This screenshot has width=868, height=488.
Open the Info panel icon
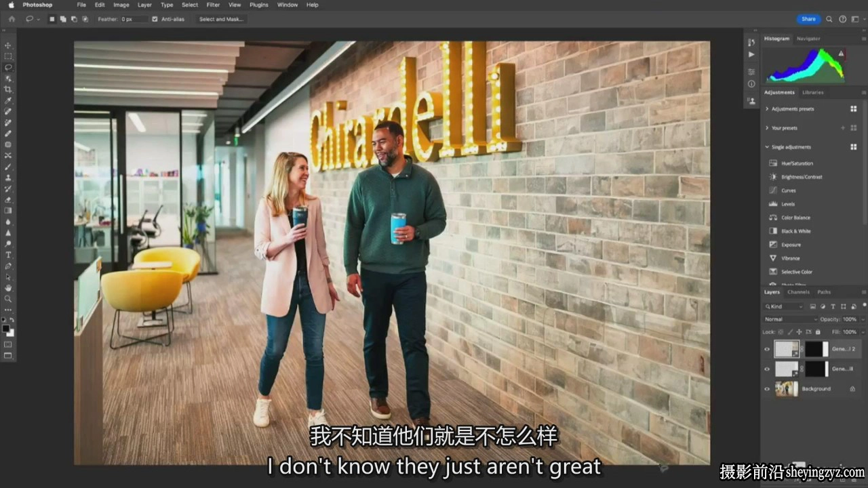coord(751,84)
